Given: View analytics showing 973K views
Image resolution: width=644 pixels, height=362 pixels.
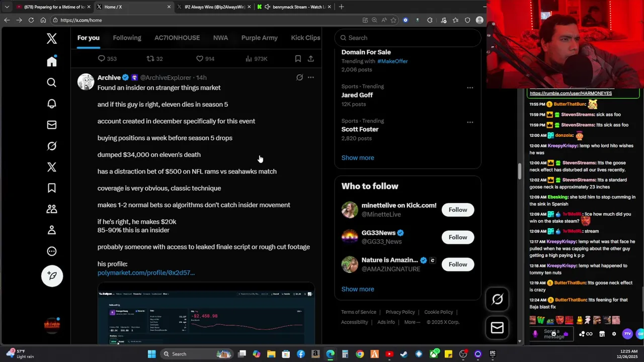Looking at the screenshot, I should [256, 59].
